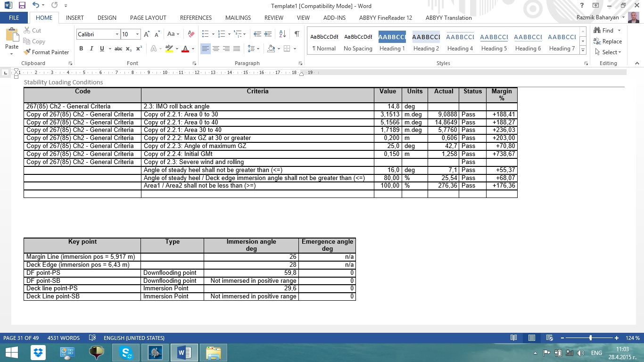Open the PAGE LAYOUT ribbon tab
The width and height of the screenshot is (644, 362).
click(x=148, y=18)
